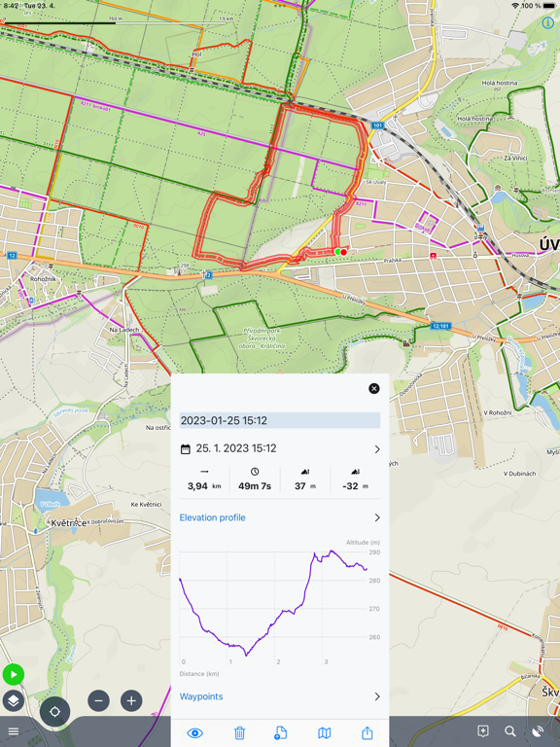This screenshot has height=747, width=560.
Task: Toggle track visibility eye icon
Action: [194, 732]
